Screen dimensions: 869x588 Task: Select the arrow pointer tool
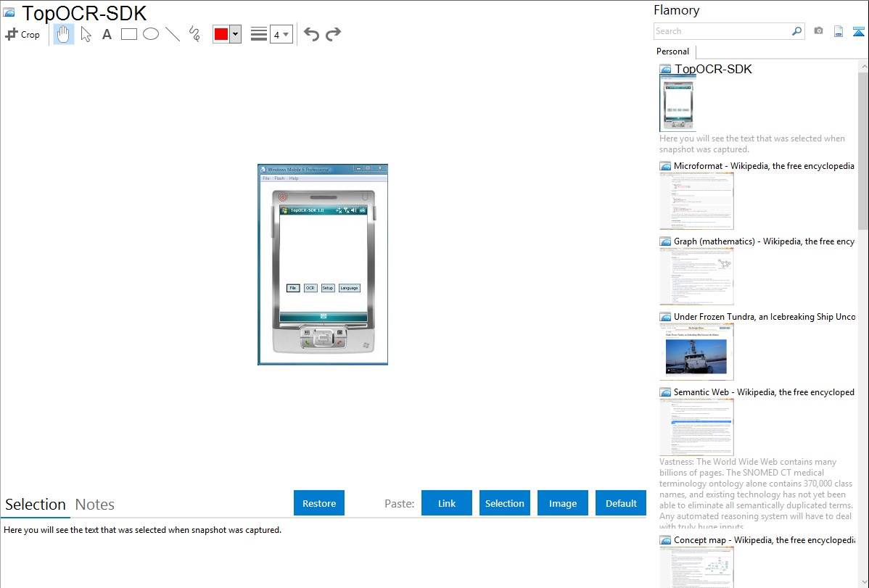[x=86, y=34]
